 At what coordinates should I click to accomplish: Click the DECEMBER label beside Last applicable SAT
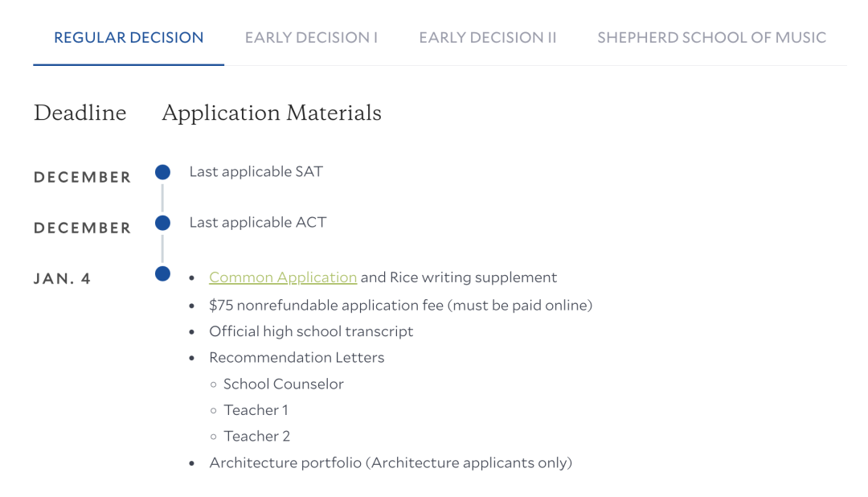82,178
